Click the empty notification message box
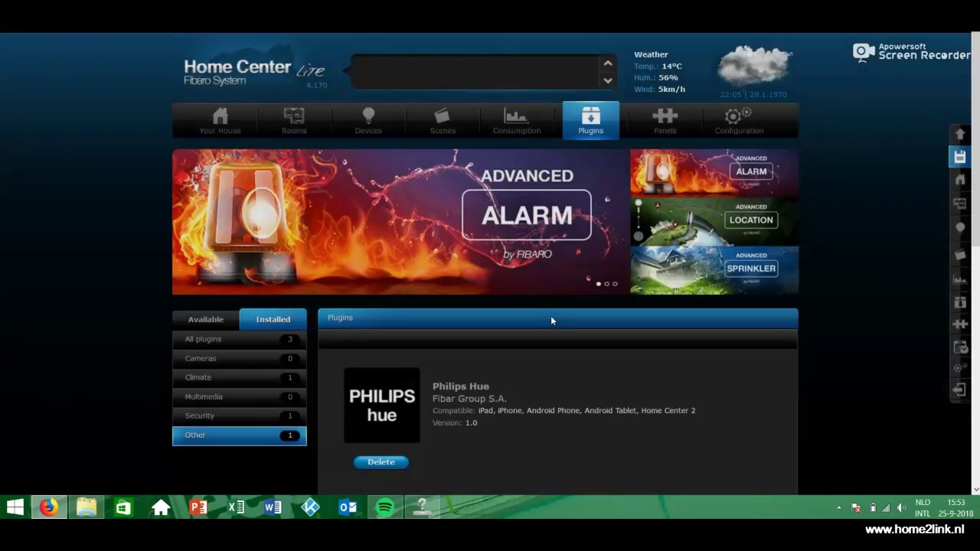 point(475,72)
